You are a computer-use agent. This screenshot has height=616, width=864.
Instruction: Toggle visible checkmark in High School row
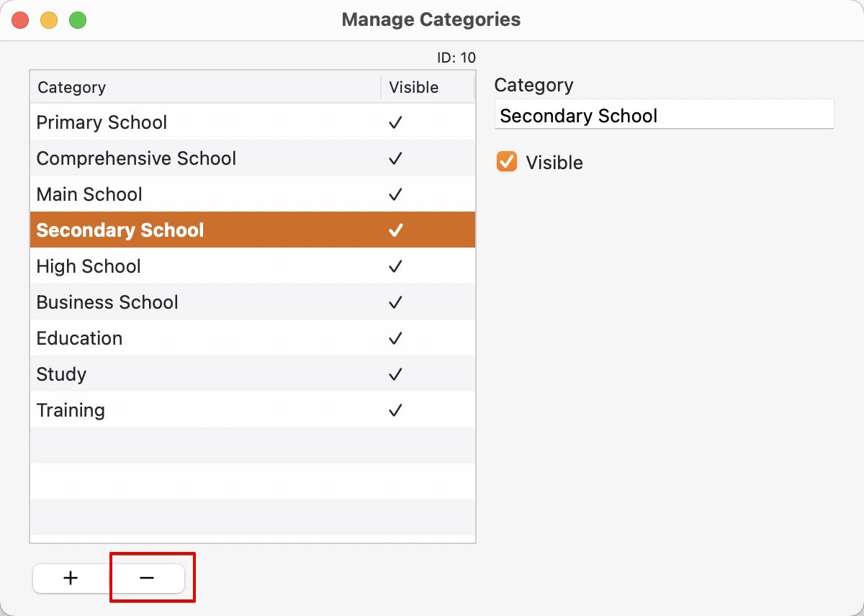click(395, 266)
